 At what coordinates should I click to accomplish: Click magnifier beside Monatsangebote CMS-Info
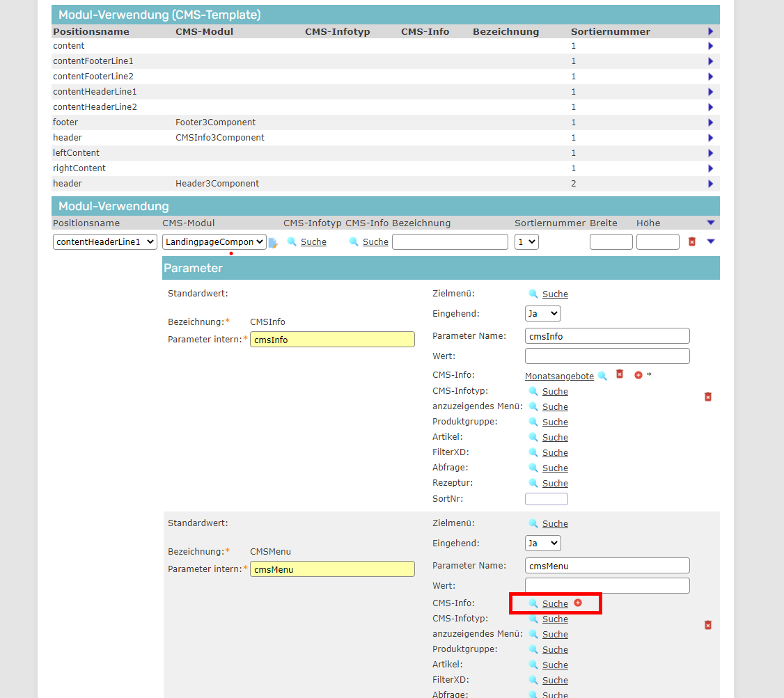[x=602, y=376]
